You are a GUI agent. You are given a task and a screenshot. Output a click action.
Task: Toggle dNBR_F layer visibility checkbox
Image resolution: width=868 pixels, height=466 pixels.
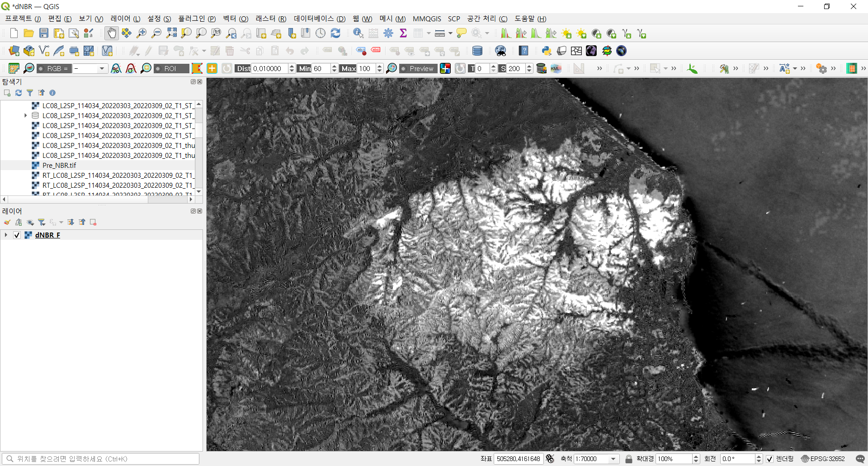(17, 235)
